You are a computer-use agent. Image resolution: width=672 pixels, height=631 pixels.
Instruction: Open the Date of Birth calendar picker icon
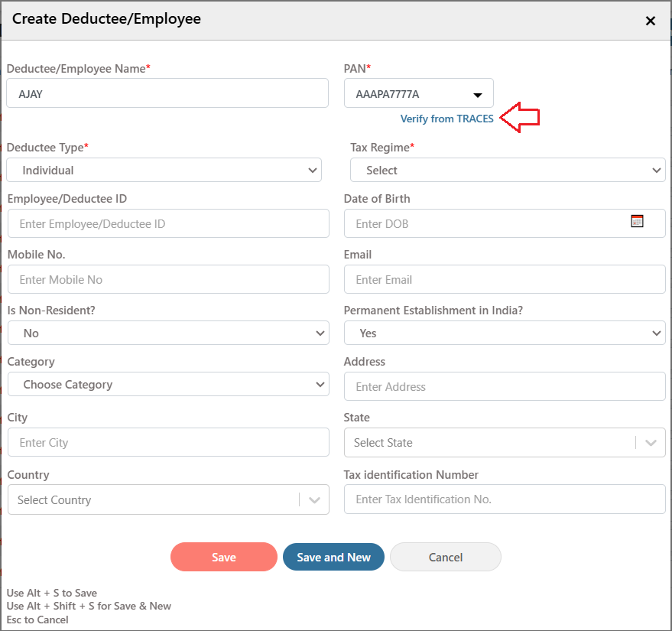[x=637, y=221]
